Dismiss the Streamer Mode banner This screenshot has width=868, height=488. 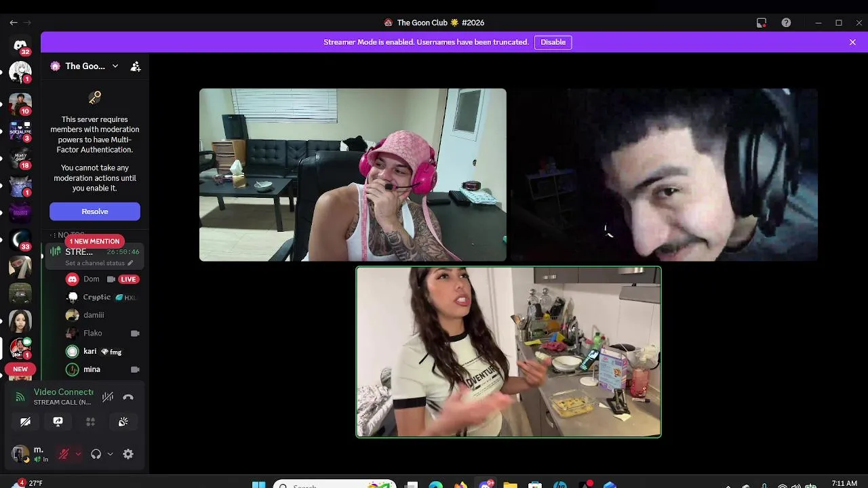(852, 42)
